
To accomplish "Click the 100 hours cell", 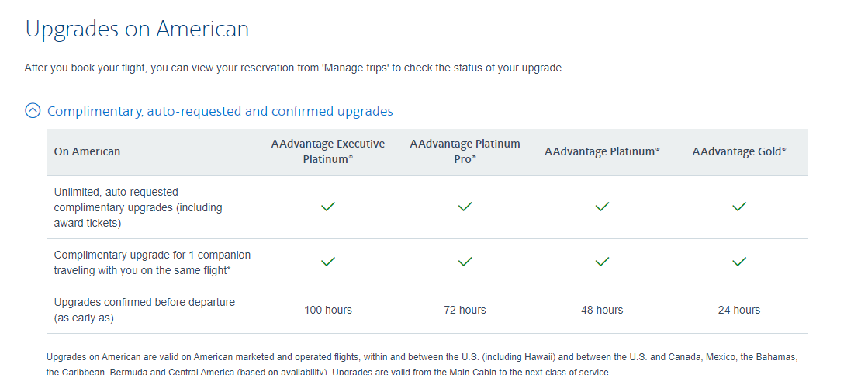I will [327, 310].
